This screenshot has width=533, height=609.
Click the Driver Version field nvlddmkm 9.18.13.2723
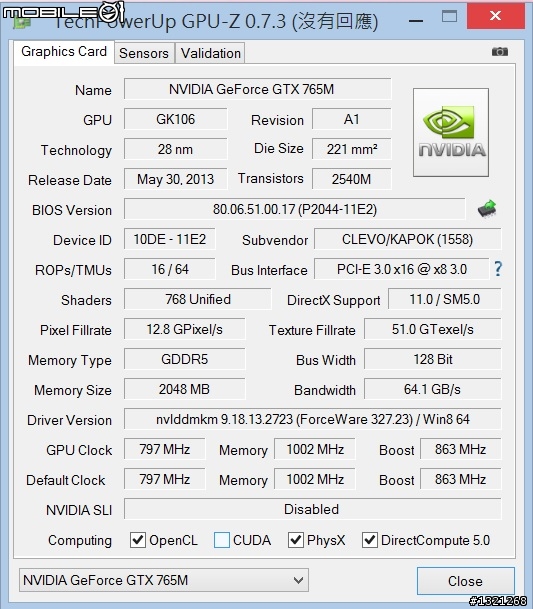coord(313,419)
